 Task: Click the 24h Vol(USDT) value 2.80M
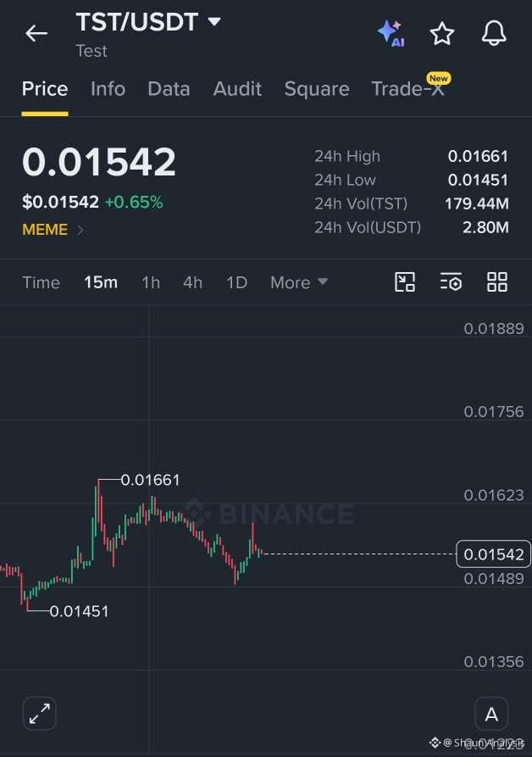tap(485, 227)
